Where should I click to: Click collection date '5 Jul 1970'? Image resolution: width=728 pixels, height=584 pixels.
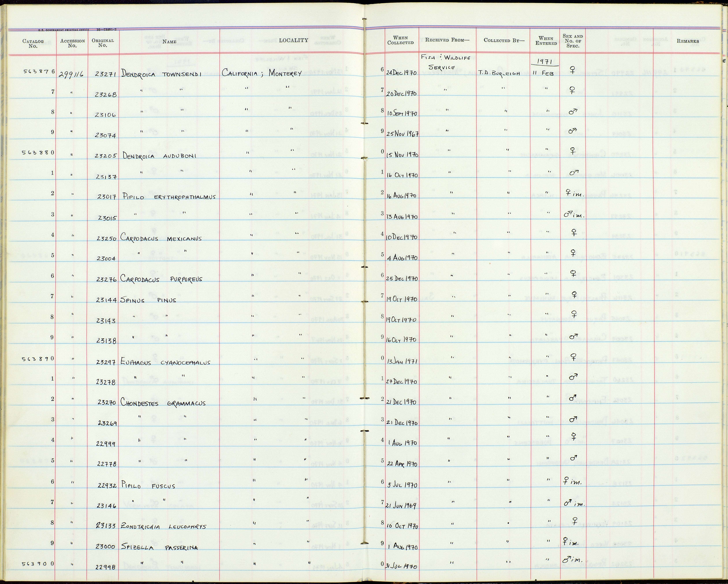click(x=402, y=485)
